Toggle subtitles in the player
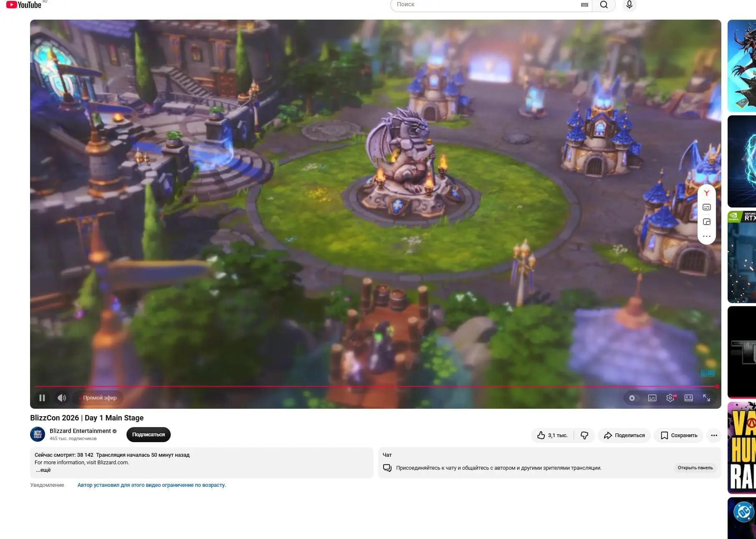 point(652,398)
